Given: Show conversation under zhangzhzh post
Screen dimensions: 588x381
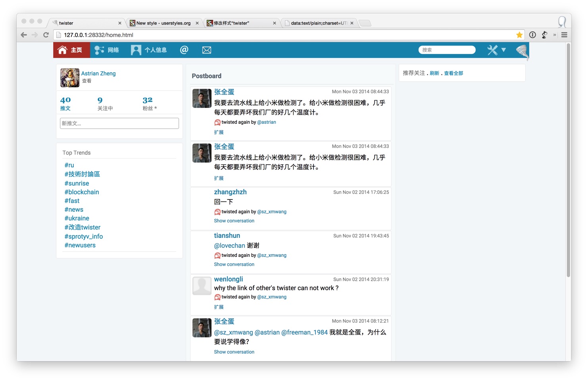Looking at the screenshot, I should [x=234, y=221].
